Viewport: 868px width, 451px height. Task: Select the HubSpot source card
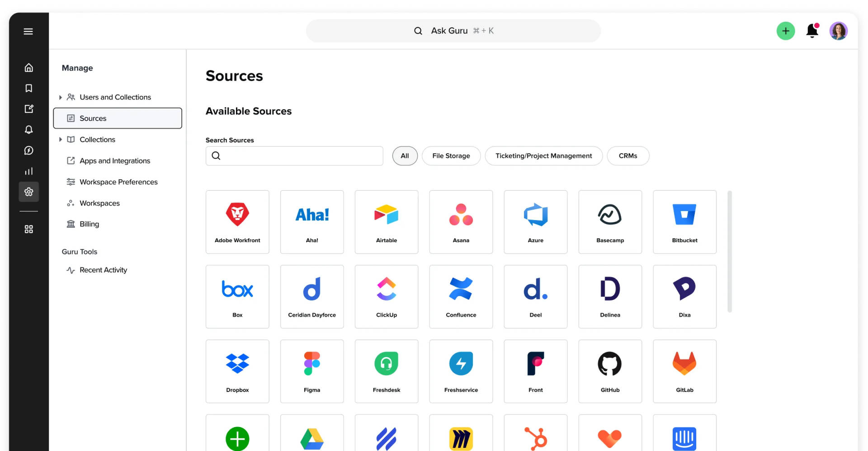coord(536,433)
